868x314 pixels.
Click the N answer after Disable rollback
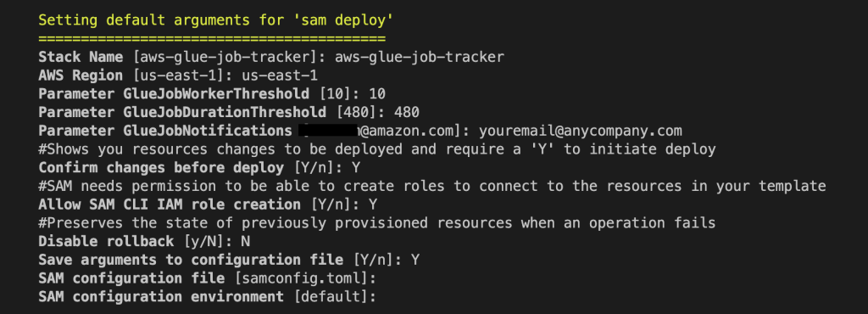246,242
